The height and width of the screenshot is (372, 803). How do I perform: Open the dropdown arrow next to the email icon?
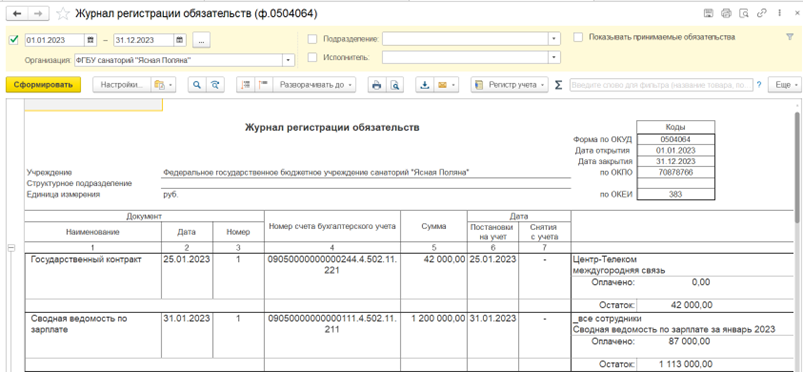click(454, 86)
